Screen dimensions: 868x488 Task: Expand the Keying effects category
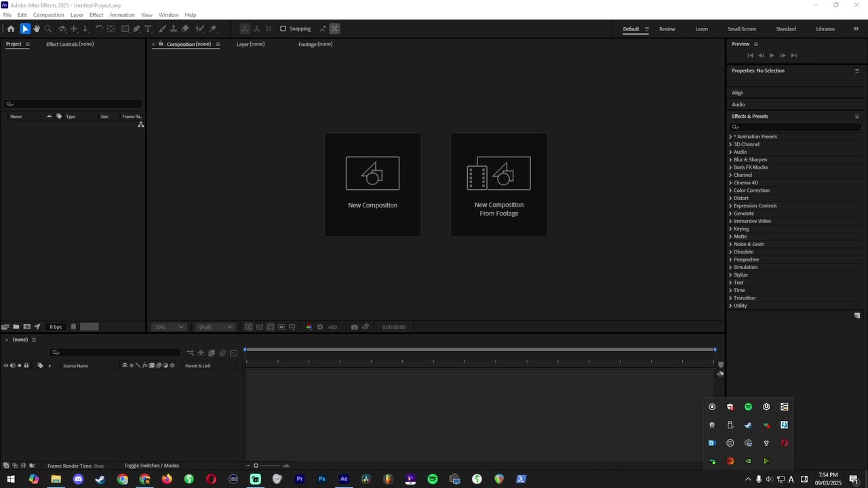(730, 229)
